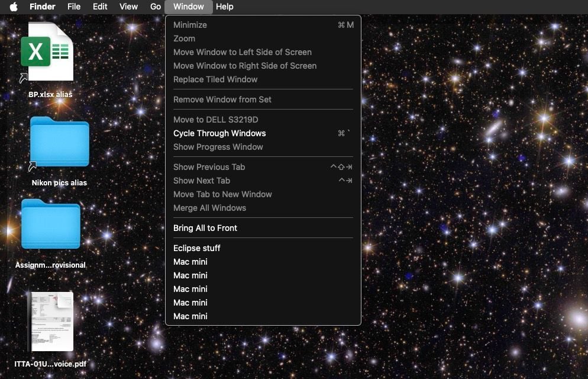The image size is (588, 379).
Task: Select Minimize from the Window menu
Action: 189,25
